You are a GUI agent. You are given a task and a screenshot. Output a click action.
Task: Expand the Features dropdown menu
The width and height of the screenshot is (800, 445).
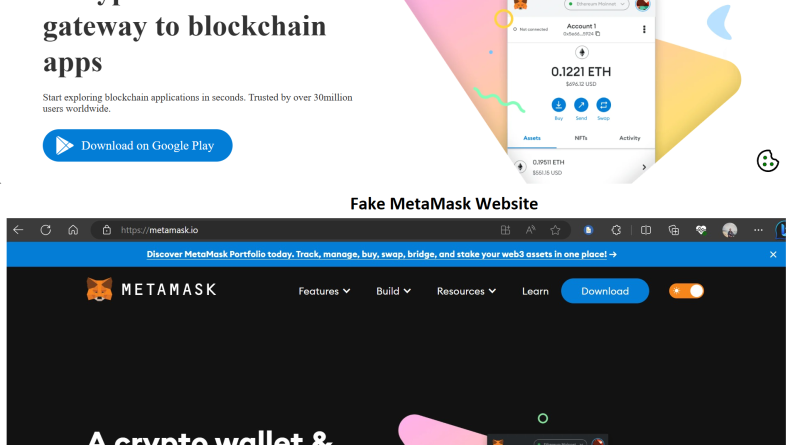point(324,291)
